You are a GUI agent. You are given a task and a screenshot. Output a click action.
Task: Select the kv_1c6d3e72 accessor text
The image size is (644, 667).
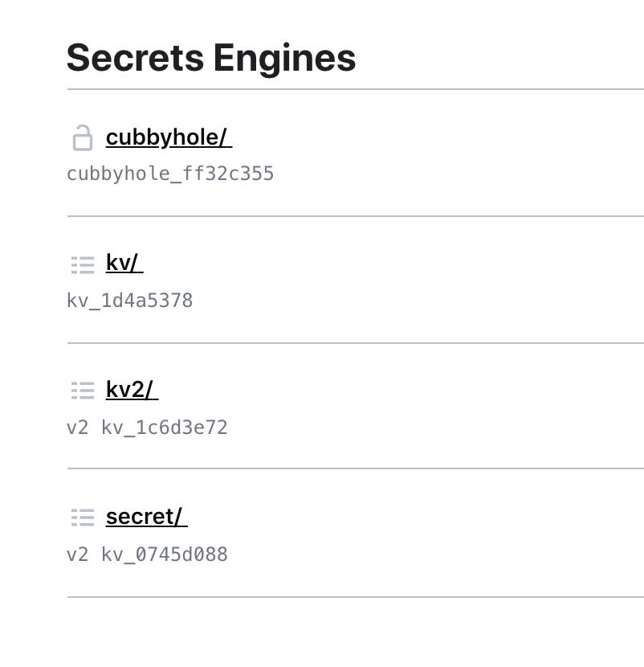coord(165,428)
